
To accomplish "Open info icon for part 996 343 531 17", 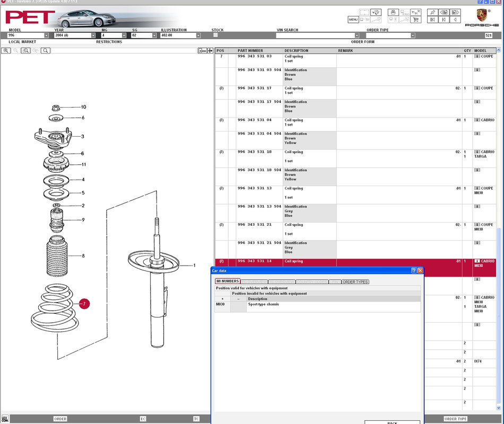I will pos(477,88).
